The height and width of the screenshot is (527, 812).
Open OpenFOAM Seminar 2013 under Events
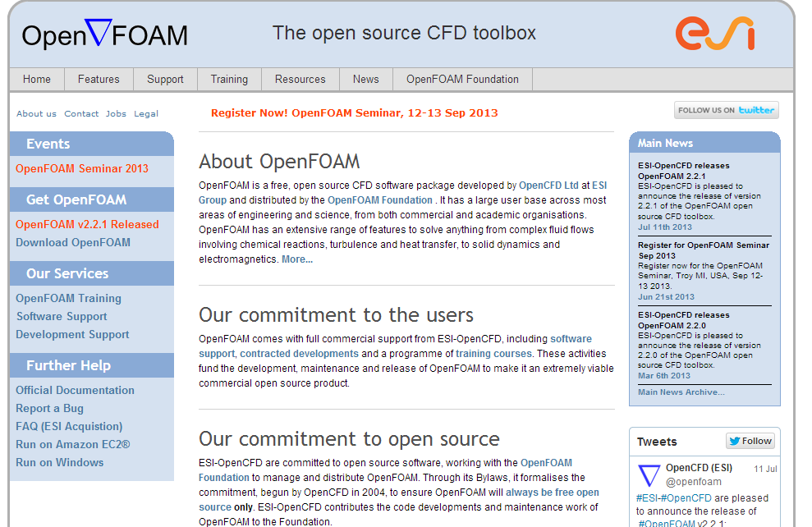(x=82, y=169)
